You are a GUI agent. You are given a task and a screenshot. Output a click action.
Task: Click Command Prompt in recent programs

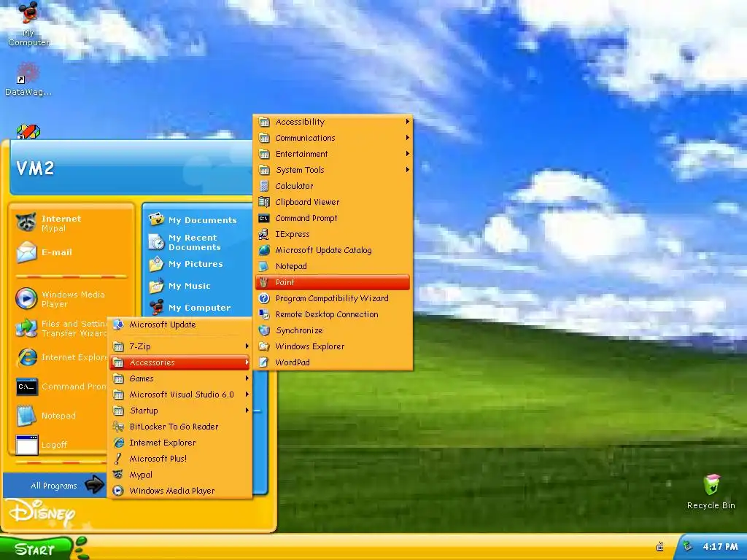[x=61, y=386]
